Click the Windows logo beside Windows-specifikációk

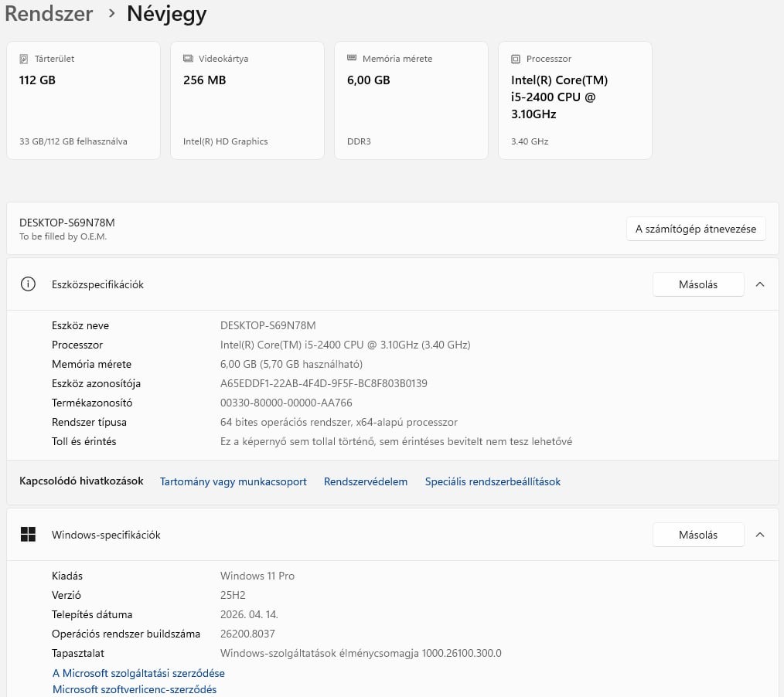[29, 535]
